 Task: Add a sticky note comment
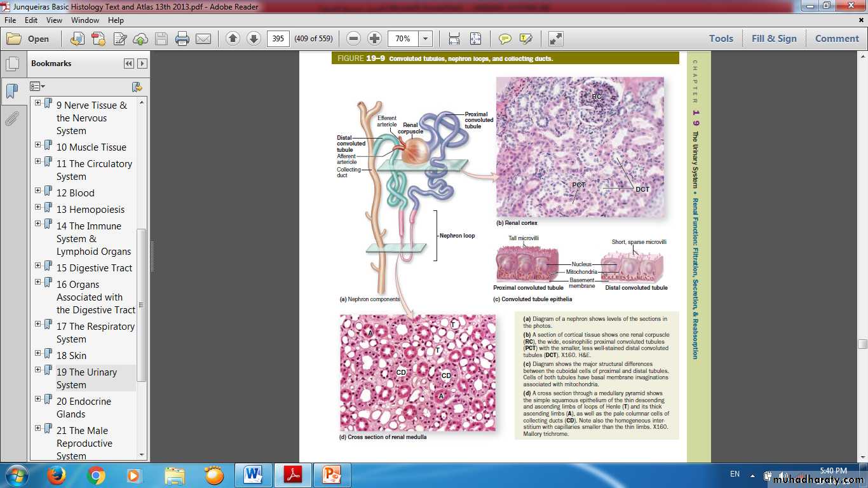click(x=505, y=39)
